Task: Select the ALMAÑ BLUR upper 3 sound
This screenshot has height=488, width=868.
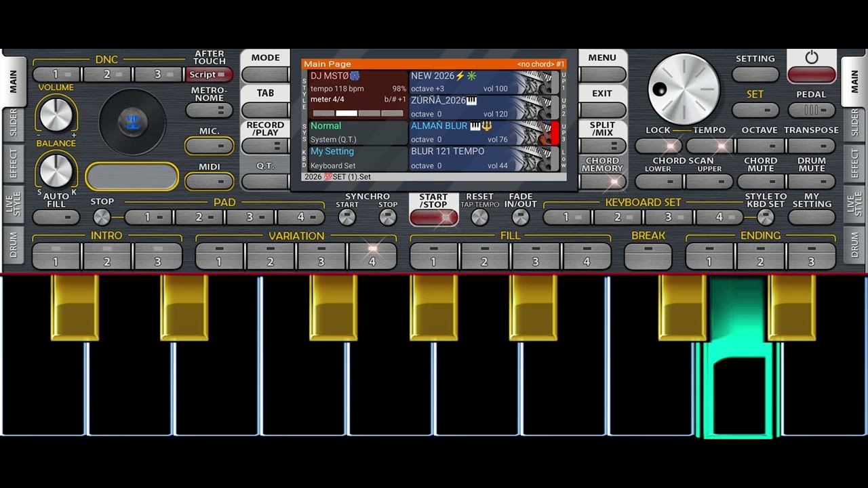Action: (485, 133)
